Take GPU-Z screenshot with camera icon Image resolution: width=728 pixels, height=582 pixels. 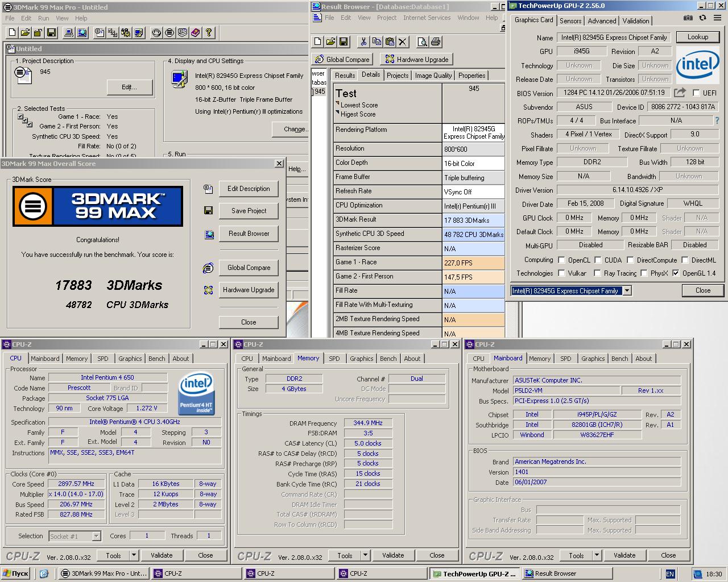688,18
